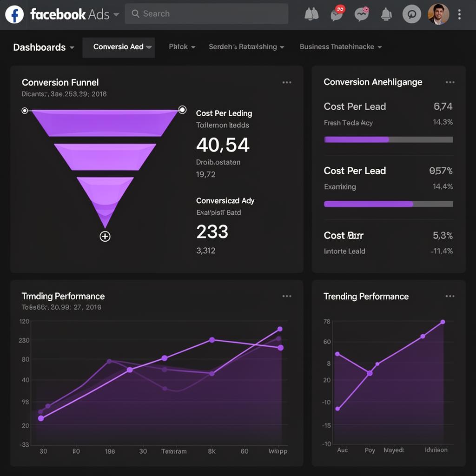Open the single bell notifications icon

click(x=386, y=14)
